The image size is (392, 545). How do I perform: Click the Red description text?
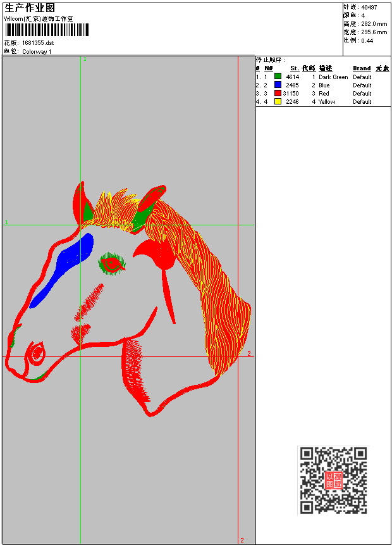324,94
